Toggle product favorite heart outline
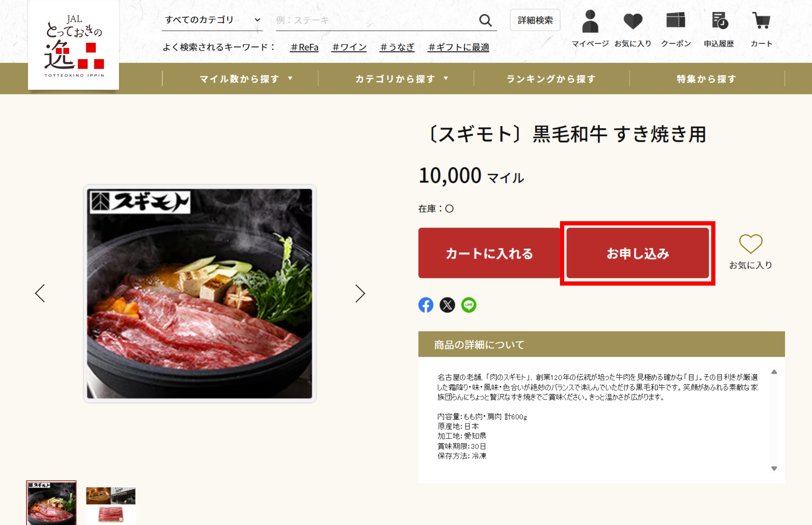Screen dimensions: 812x525 pyautogui.click(x=750, y=244)
